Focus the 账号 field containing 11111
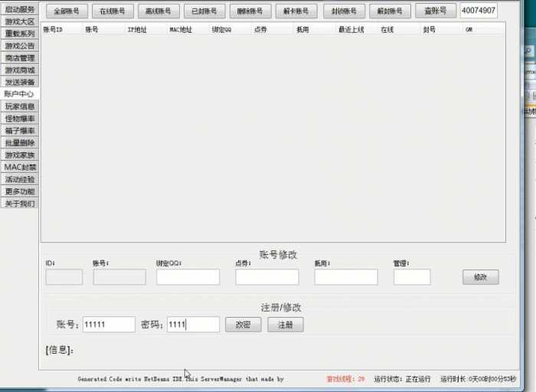 tap(109, 325)
